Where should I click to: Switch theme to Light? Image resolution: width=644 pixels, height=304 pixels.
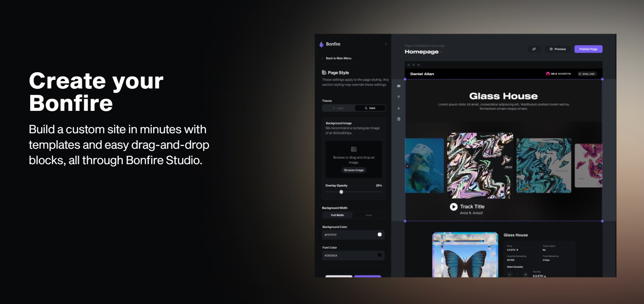[x=338, y=108]
